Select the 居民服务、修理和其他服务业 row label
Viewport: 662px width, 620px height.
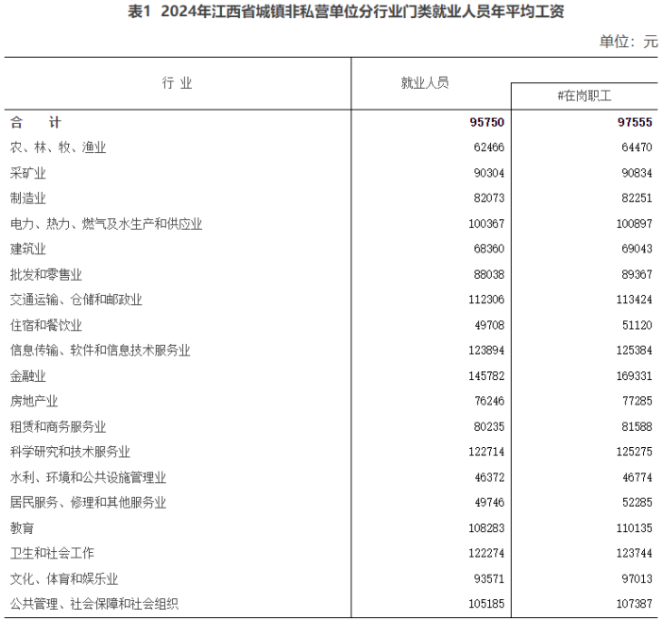[88, 502]
